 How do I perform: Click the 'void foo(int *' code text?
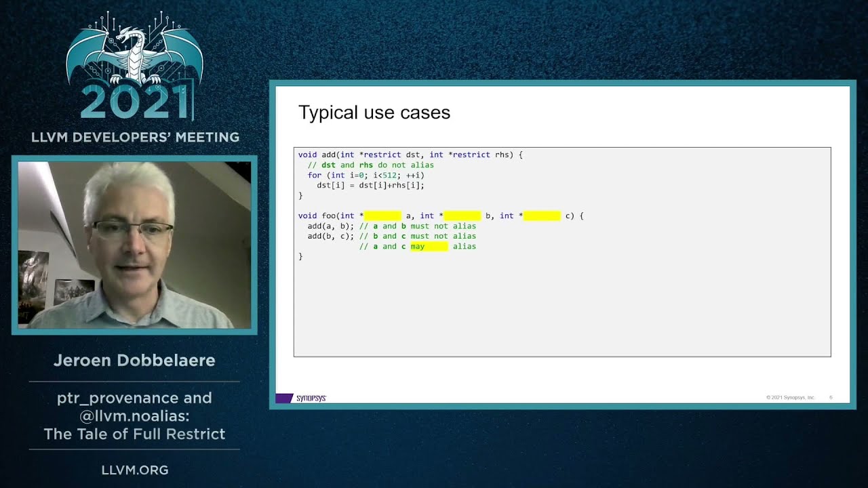331,216
